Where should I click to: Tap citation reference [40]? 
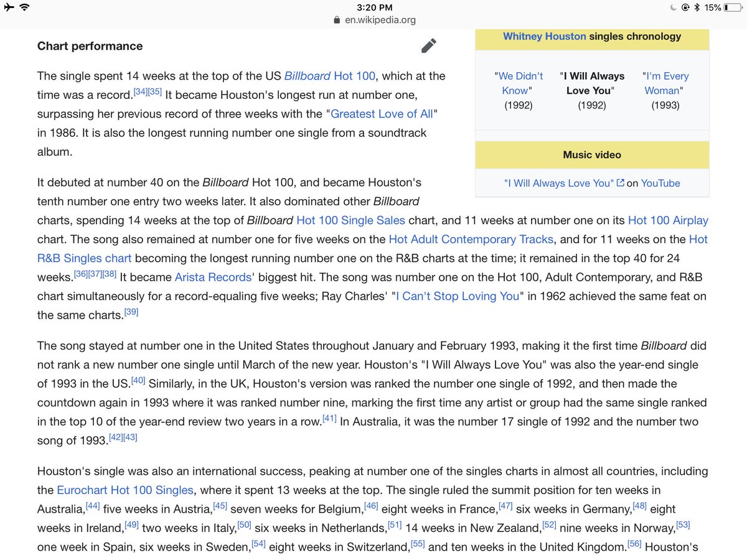[138, 380]
